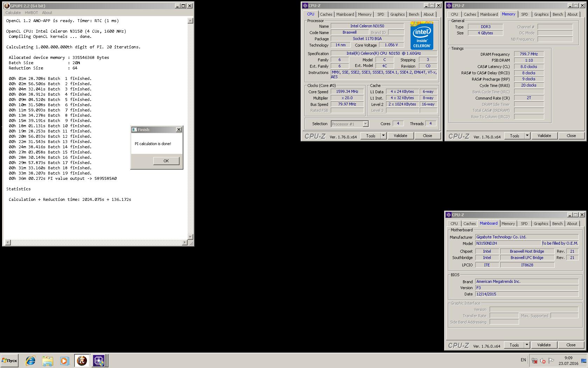Open Caches tab in the CPU tab CPU-Z window

click(x=326, y=14)
